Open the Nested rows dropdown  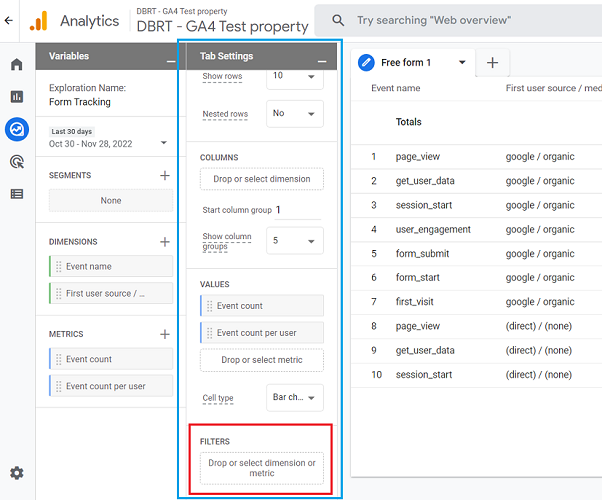pyautogui.click(x=295, y=114)
